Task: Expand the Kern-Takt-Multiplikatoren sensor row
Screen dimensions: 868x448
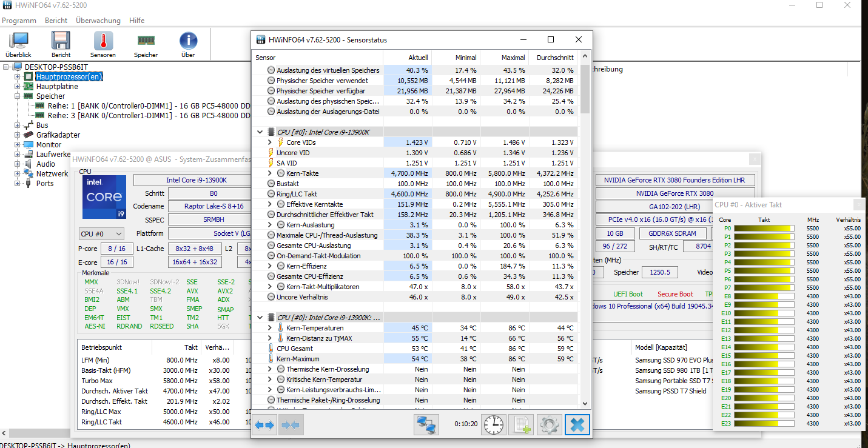Action: (x=270, y=287)
